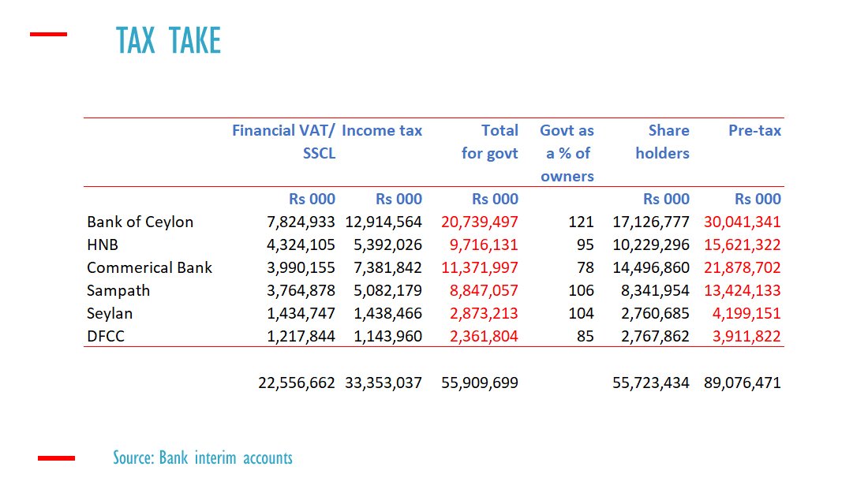Screen dimensions: 868x489
Task: Select the Bank of Ceylon row label
Action: [x=140, y=222]
